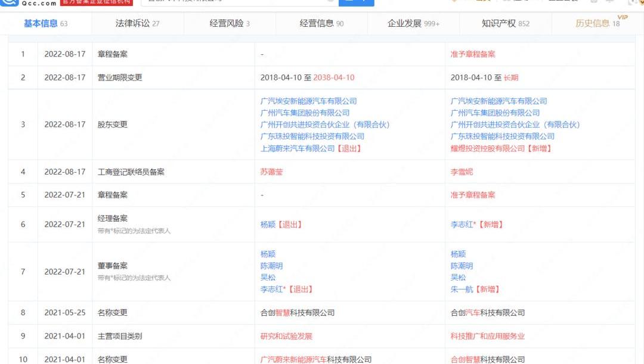Click the name 苏蕙莹
This screenshot has width=644, height=364.
pyautogui.click(x=271, y=172)
